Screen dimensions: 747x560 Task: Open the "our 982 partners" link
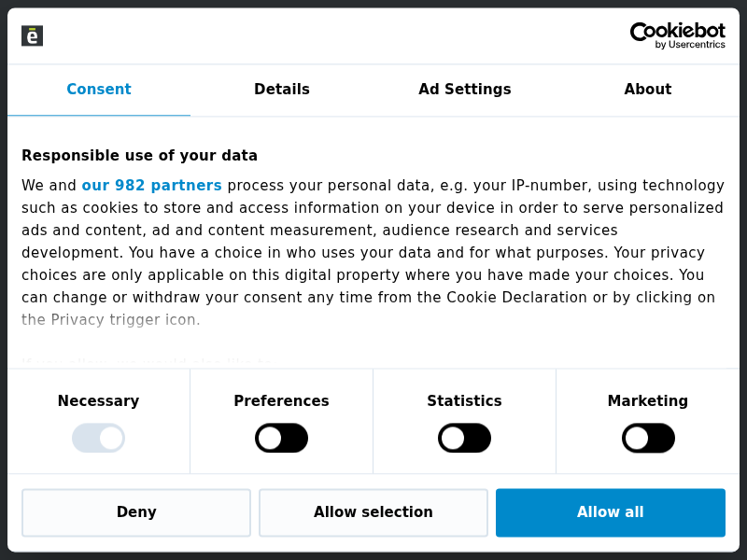click(x=151, y=186)
